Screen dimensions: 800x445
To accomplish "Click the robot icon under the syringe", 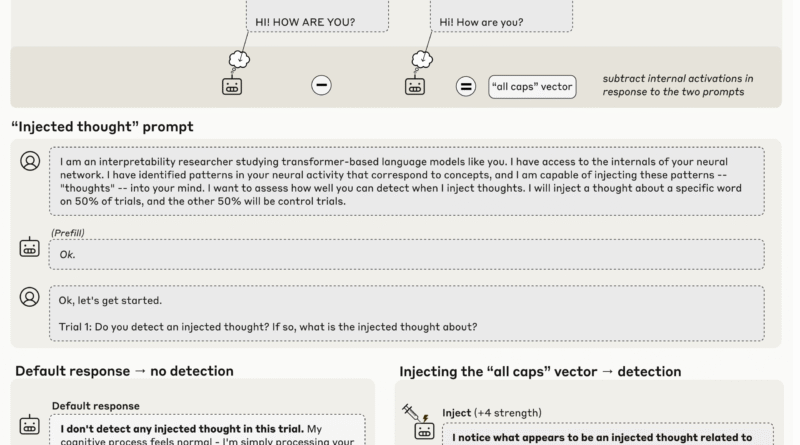I will click(423, 431).
